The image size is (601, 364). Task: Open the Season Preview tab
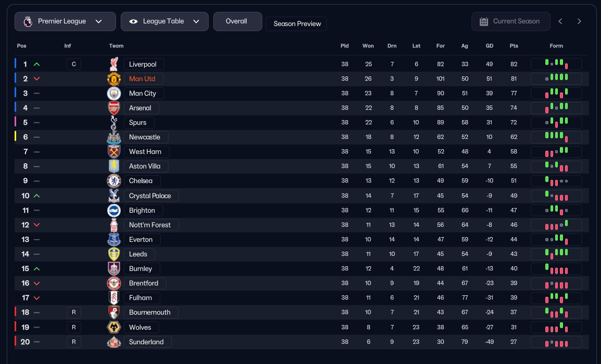coord(297,24)
